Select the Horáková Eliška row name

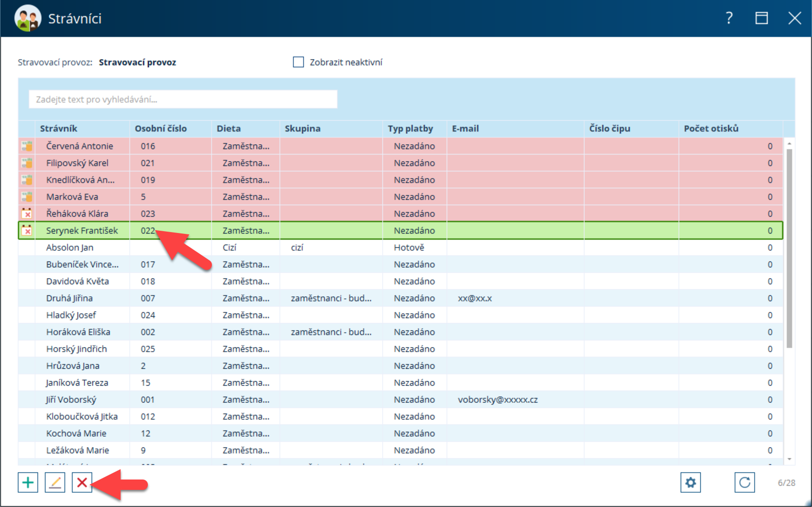[x=78, y=332]
